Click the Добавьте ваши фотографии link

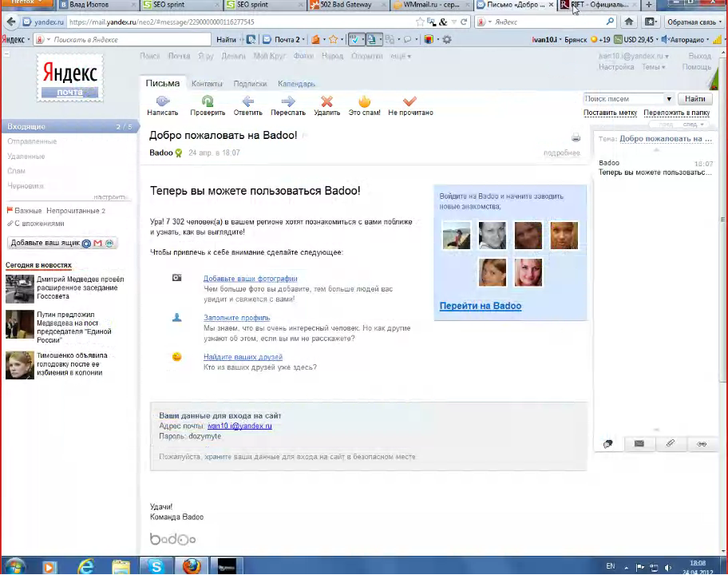coord(251,278)
